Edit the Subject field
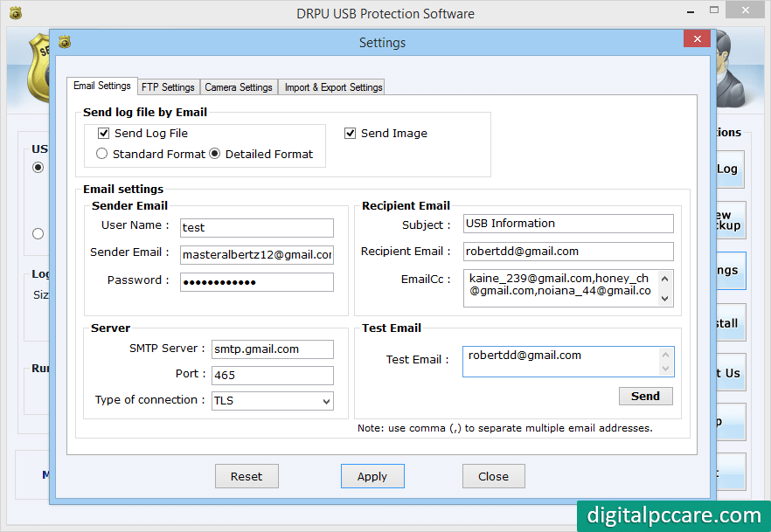The image size is (771, 532). tap(568, 224)
